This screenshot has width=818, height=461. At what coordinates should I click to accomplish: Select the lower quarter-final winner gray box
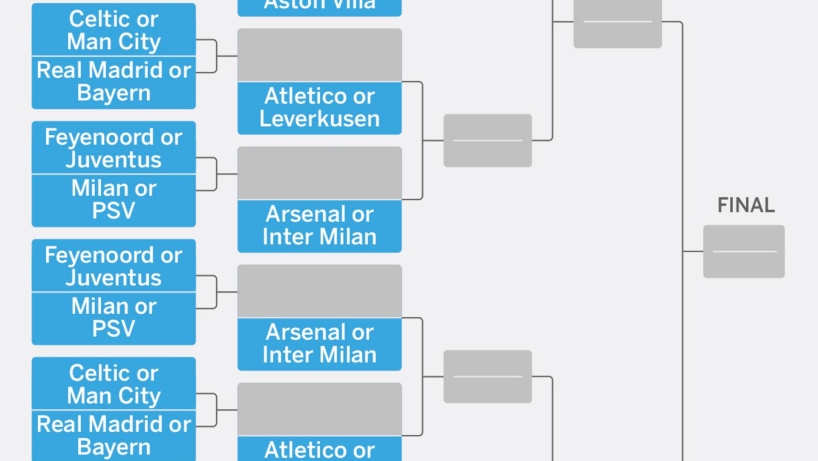tap(488, 377)
